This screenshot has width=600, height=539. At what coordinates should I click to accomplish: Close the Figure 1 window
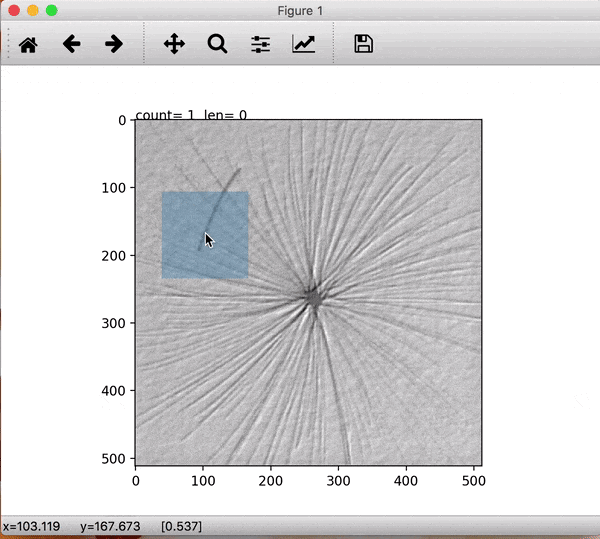(14, 11)
